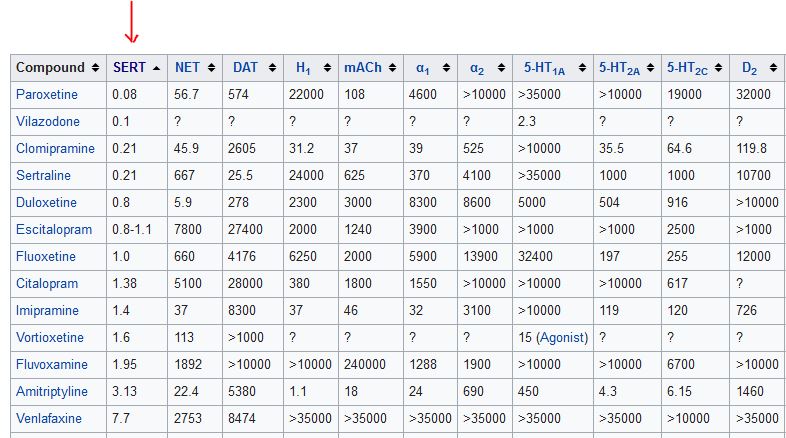Open the α2 header link
This screenshot has height=438, width=786.
click(477, 69)
